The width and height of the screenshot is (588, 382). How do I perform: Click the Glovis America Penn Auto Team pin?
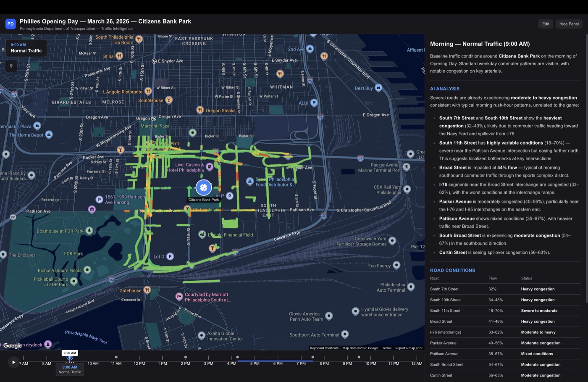click(329, 316)
